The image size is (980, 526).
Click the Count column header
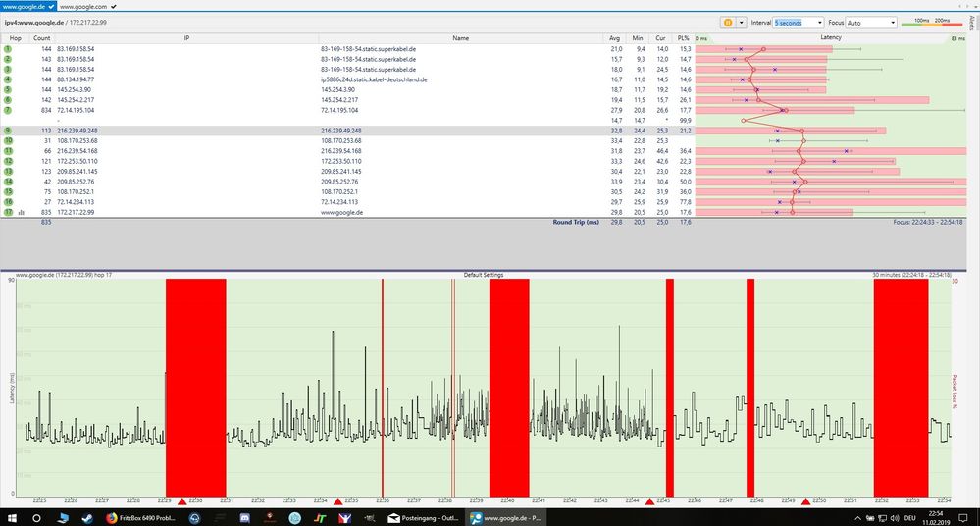[42, 38]
